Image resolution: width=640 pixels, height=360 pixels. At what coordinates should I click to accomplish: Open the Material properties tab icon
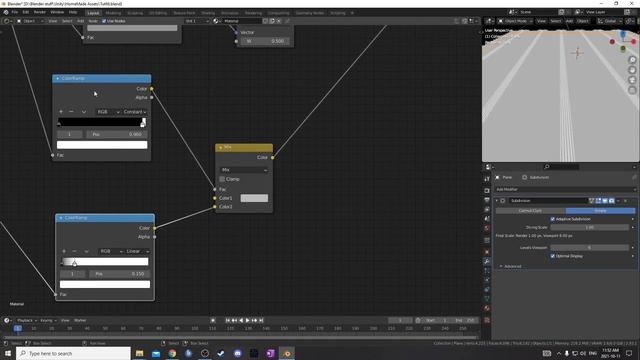(x=487, y=308)
